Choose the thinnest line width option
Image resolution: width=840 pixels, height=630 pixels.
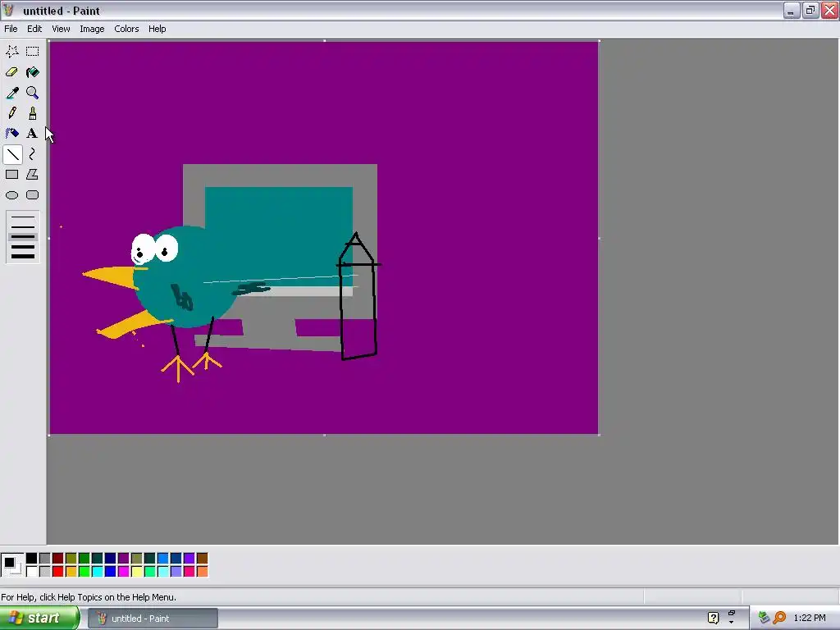click(x=23, y=217)
